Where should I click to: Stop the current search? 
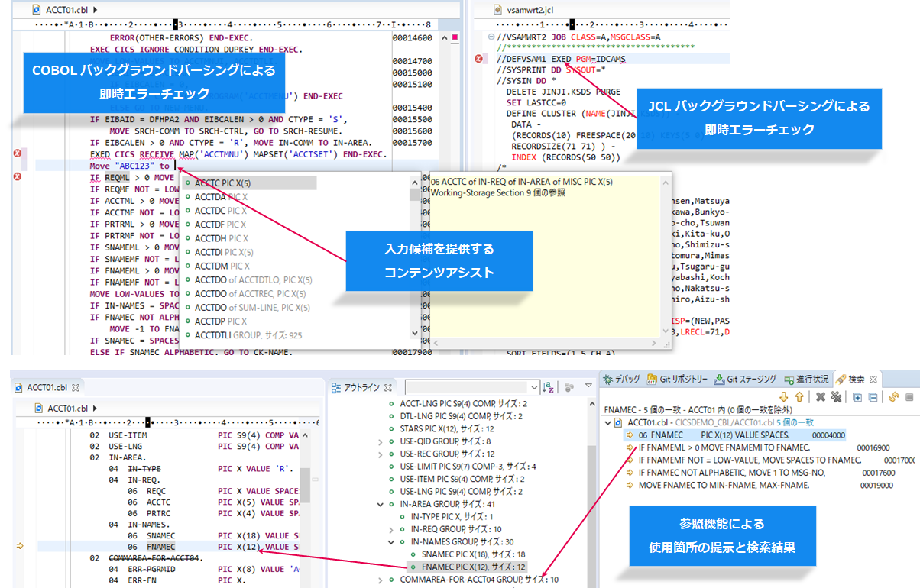(x=909, y=396)
